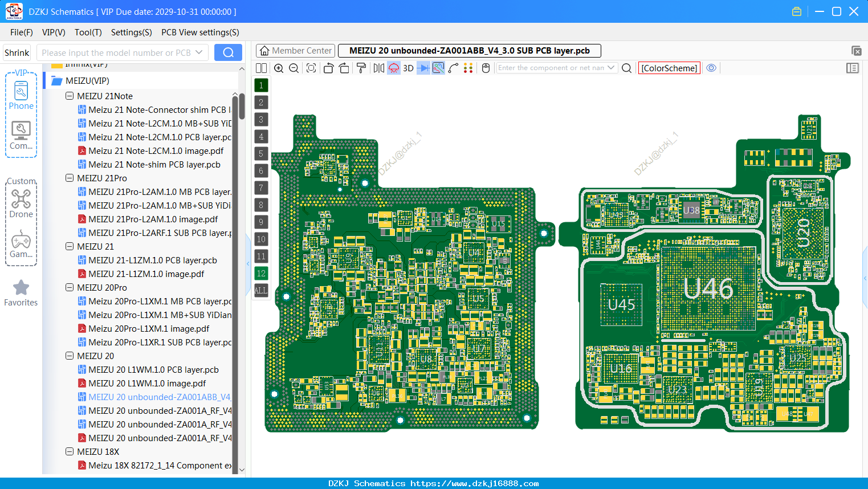Show ALL PCB layers
This screenshot has width=868, height=489.
click(x=261, y=291)
